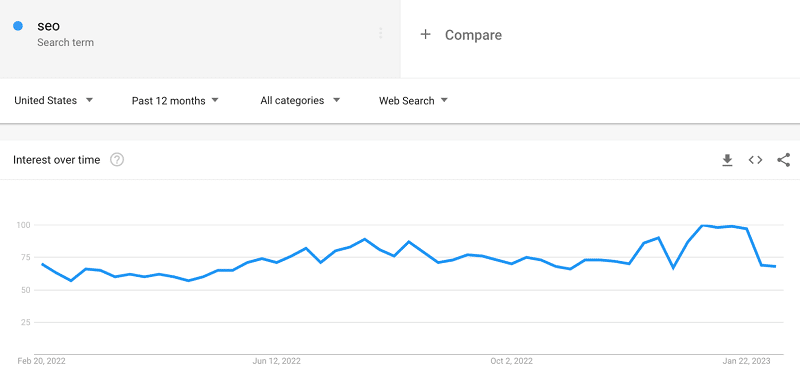
Task: Click the blue dot for seo term
Action: pos(18,26)
